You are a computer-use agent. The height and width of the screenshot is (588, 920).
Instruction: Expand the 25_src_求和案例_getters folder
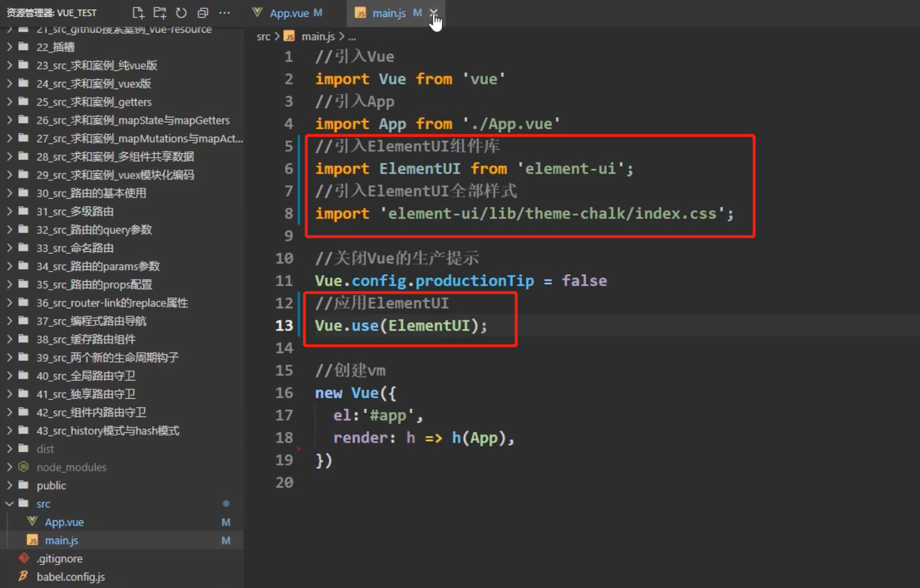9,101
